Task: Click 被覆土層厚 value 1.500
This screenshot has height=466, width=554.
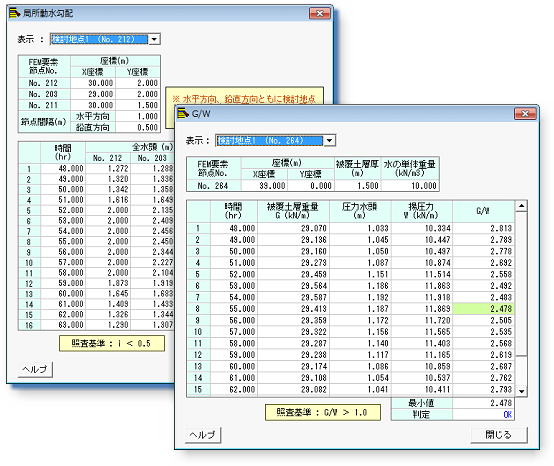Action: tap(358, 186)
